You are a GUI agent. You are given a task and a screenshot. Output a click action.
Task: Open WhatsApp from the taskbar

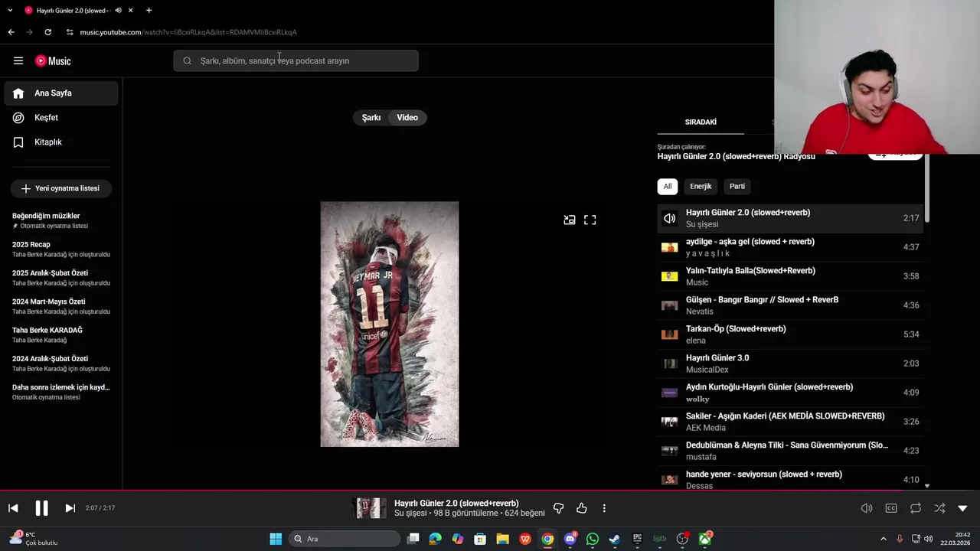(x=593, y=539)
